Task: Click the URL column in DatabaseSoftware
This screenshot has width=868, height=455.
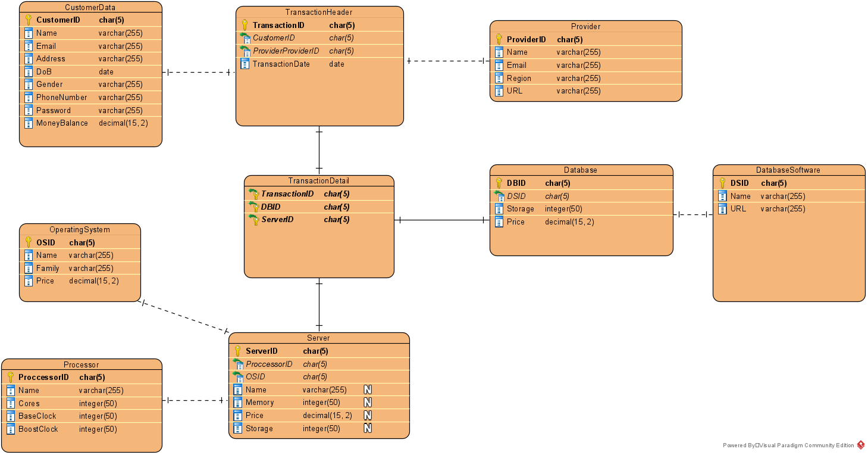Action: tap(789, 208)
